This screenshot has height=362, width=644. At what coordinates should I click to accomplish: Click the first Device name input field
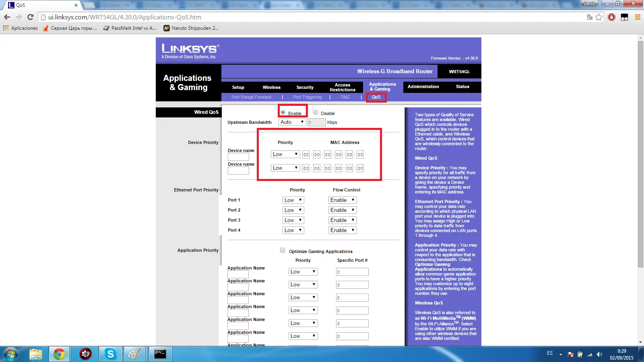[x=238, y=157]
